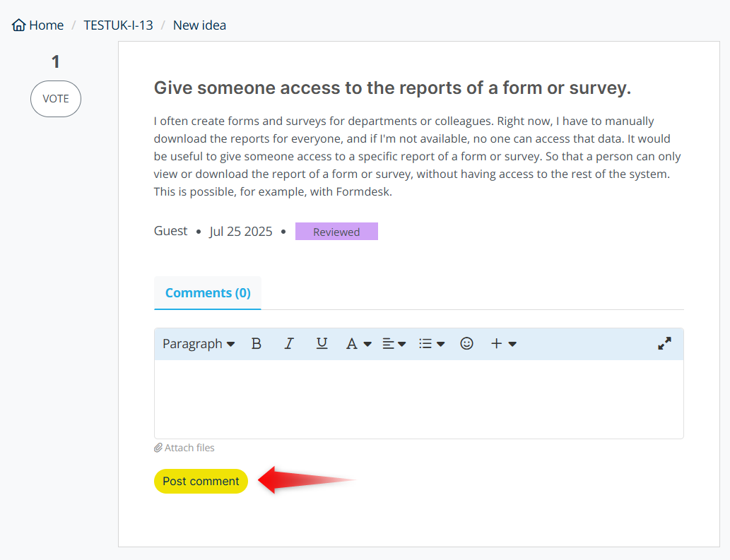Click inside the comment text area
This screenshot has height=560, width=730.
pyautogui.click(x=418, y=399)
